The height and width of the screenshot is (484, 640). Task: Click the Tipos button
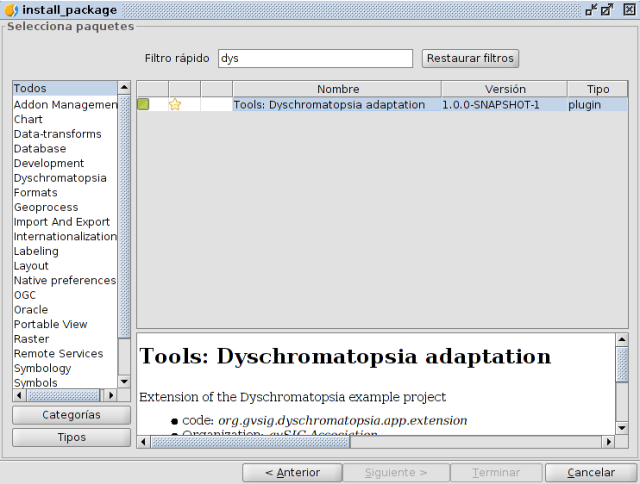(71, 437)
